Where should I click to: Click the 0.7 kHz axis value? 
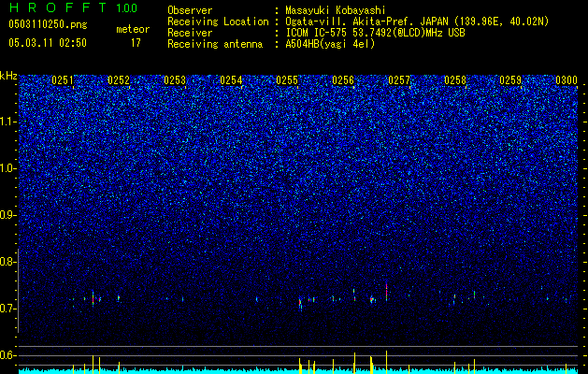[x=7, y=309]
